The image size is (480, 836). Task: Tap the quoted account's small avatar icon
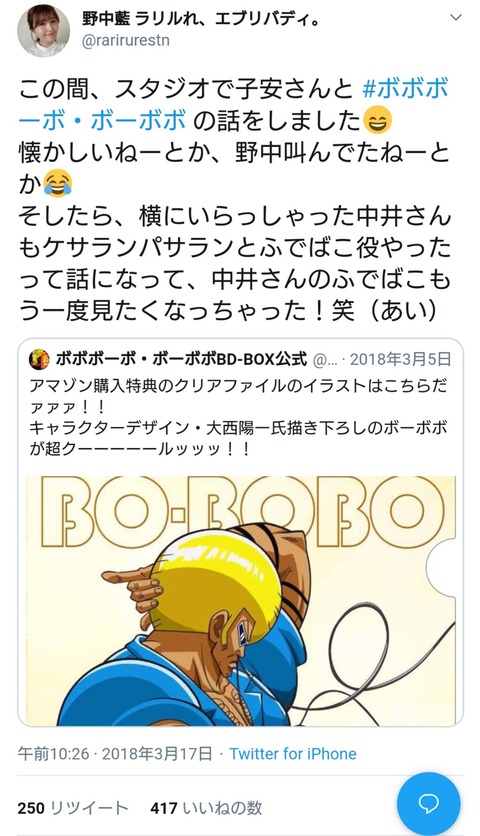coord(39,359)
